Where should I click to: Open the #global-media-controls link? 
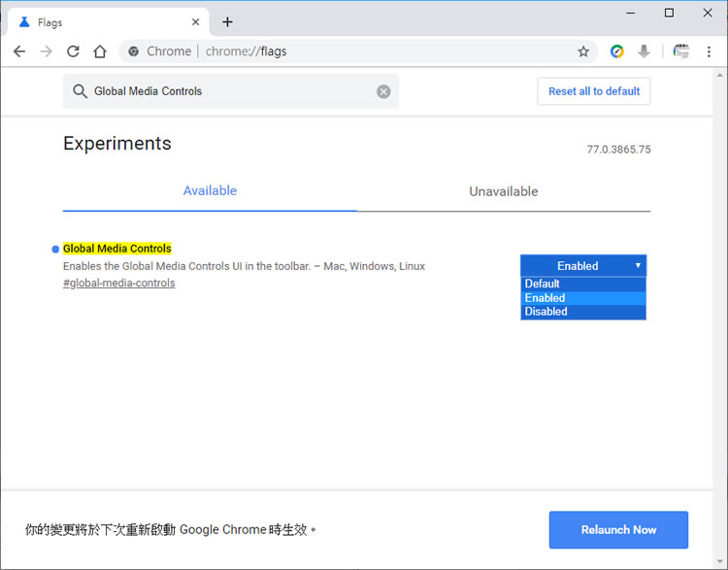click(118, 283)
